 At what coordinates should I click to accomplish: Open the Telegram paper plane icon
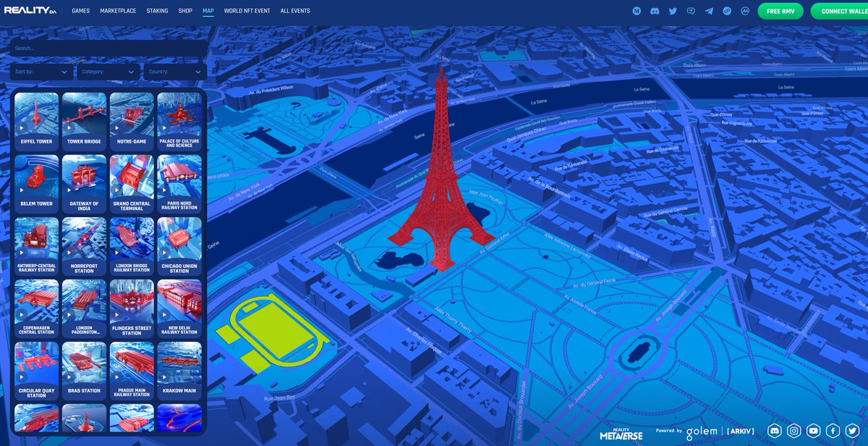pyautogui.click(x=709, y=11)
